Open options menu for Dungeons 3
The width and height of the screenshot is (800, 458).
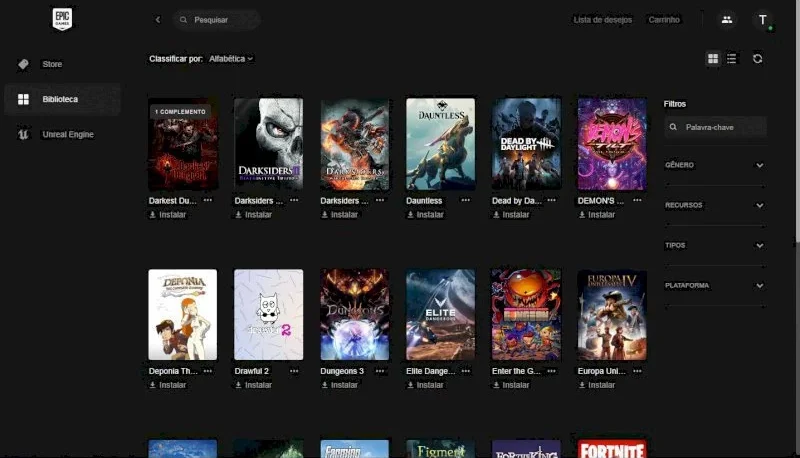[380, 371]
